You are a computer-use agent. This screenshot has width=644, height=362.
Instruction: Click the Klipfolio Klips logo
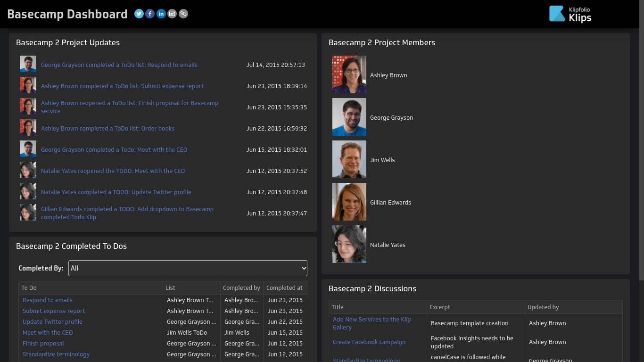(x=570, y=14)
